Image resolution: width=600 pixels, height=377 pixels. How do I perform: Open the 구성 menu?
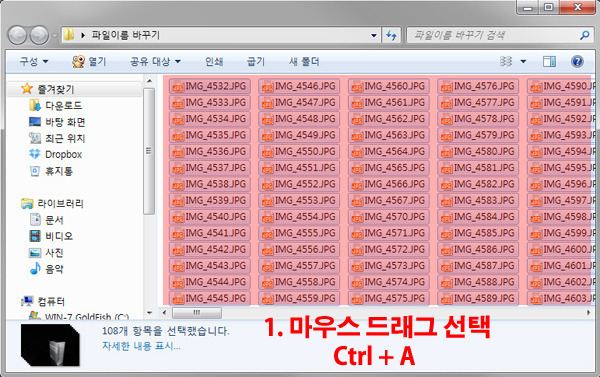tap(34, 62)
